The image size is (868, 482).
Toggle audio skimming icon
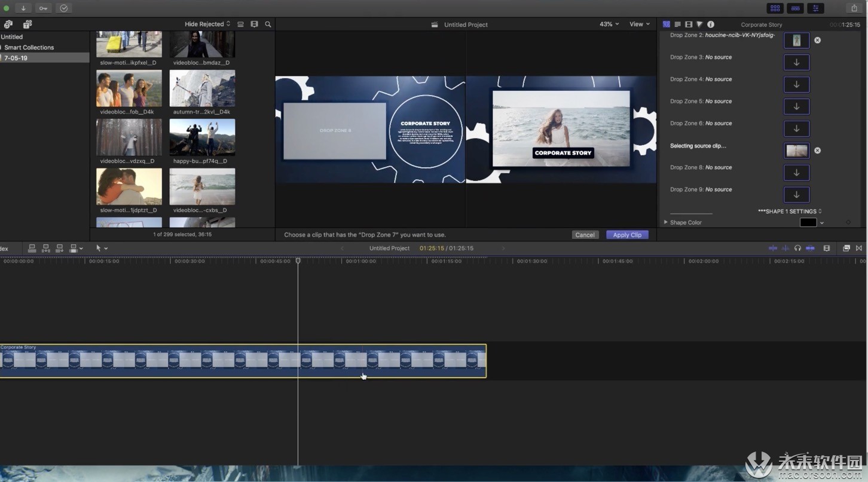tap(786, 248)
